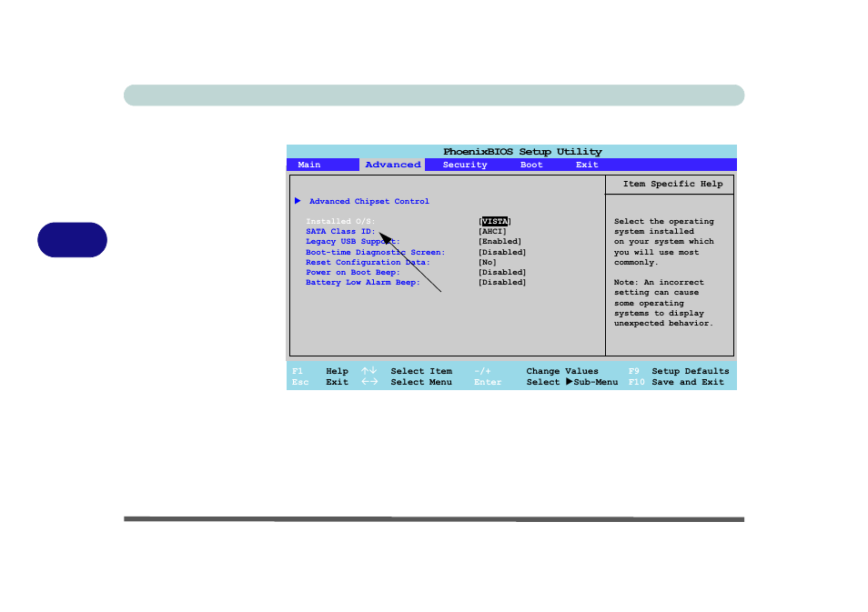The image size is (868, 612).
Task: Click the -/+ Change Values hint
Action: (x=537, y=371)
